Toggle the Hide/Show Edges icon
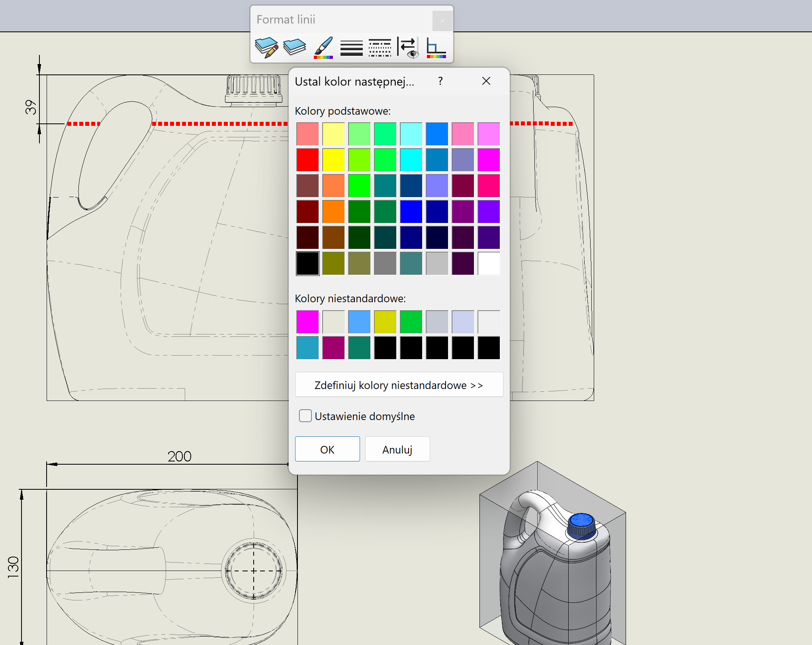 click(x=408, y=48)
